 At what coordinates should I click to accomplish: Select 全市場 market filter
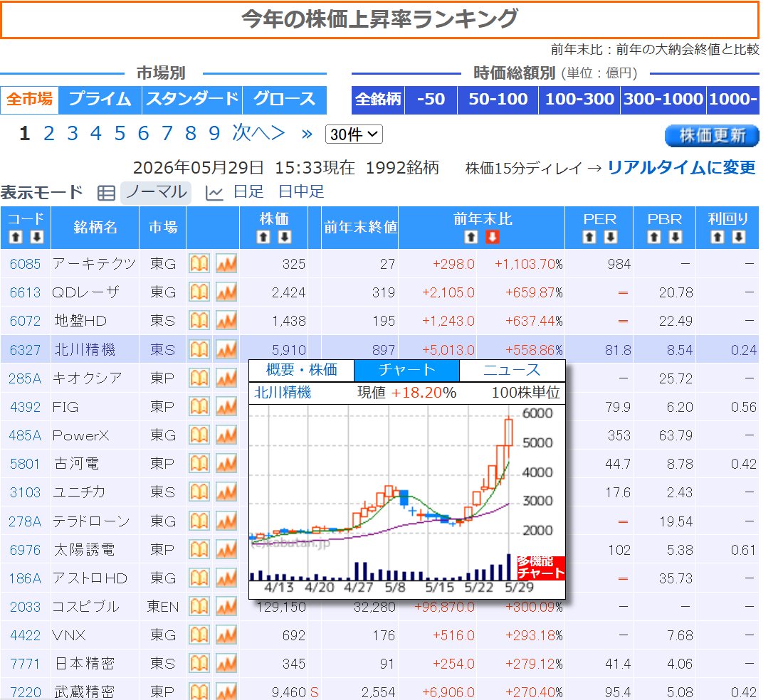[x=29, y=100]
